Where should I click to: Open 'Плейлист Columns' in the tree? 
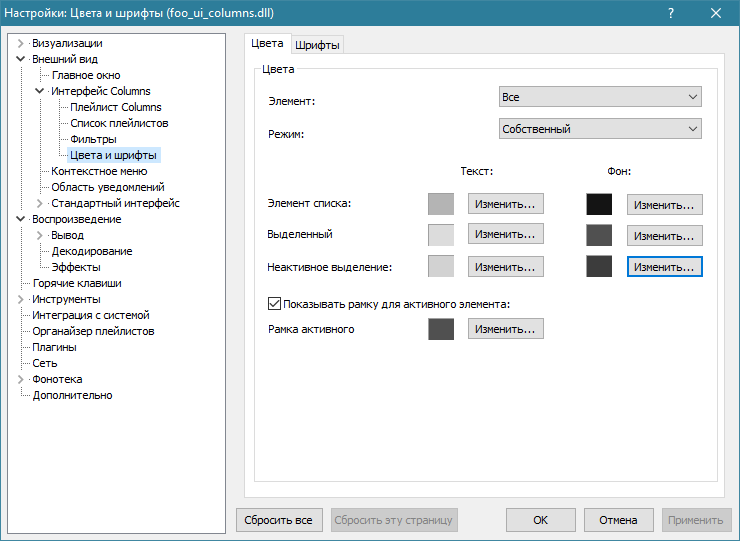click(x=115, y=107)
